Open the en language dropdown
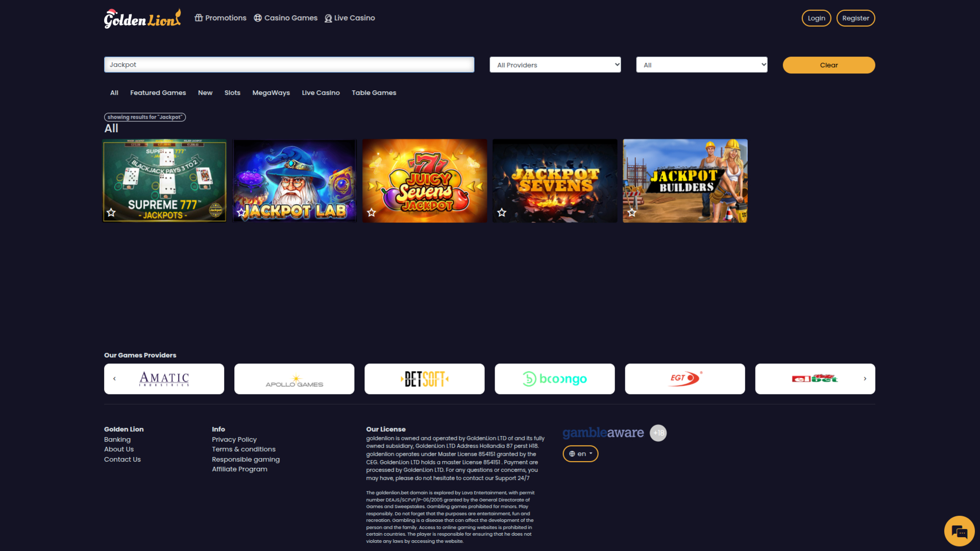Viewport: 980px width, 551px height. tap(580, 453)
